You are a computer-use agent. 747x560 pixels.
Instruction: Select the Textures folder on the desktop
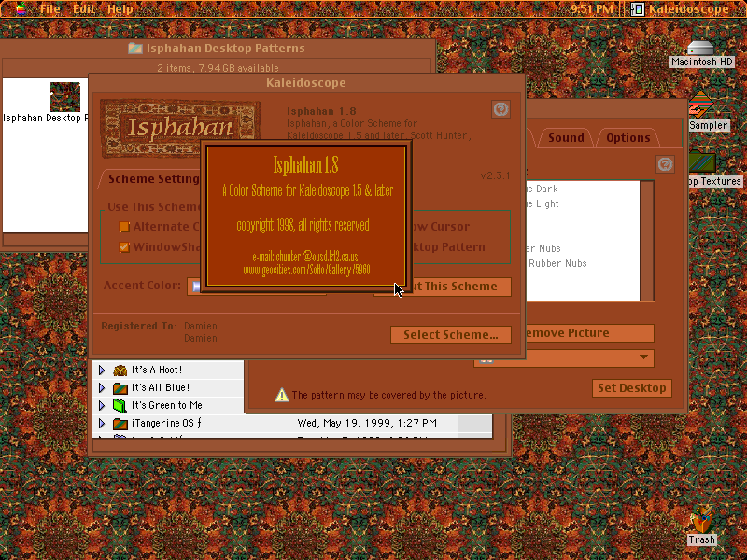point(702,161)
